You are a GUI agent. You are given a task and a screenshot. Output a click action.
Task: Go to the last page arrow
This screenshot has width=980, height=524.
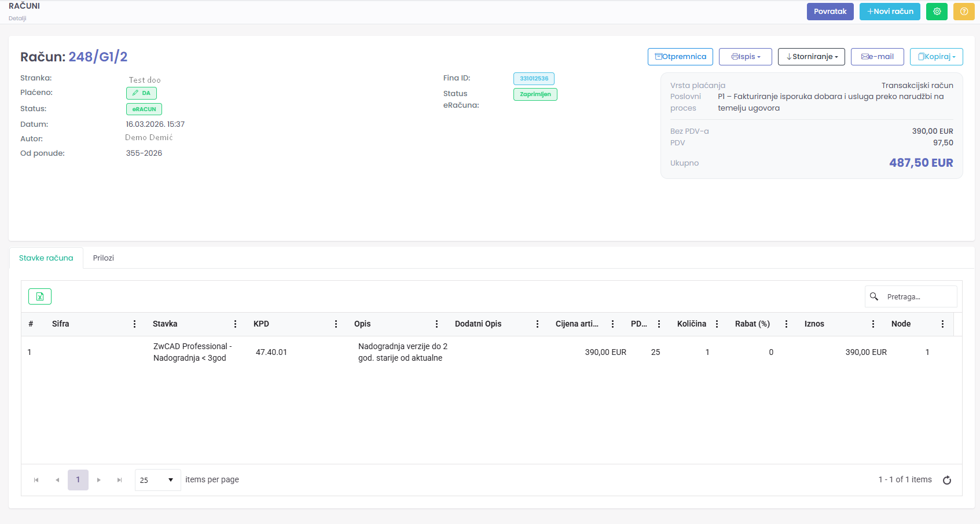pos(120,480)
